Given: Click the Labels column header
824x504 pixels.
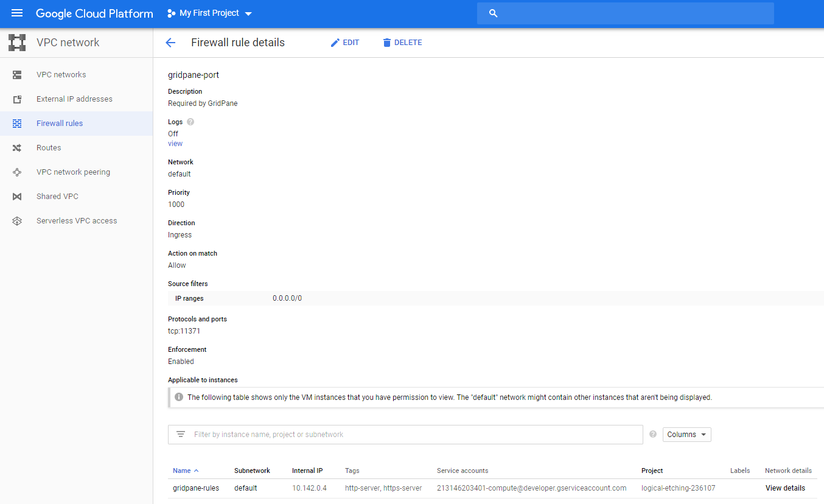Looking at the screenshot, I should tap(740, 471).
